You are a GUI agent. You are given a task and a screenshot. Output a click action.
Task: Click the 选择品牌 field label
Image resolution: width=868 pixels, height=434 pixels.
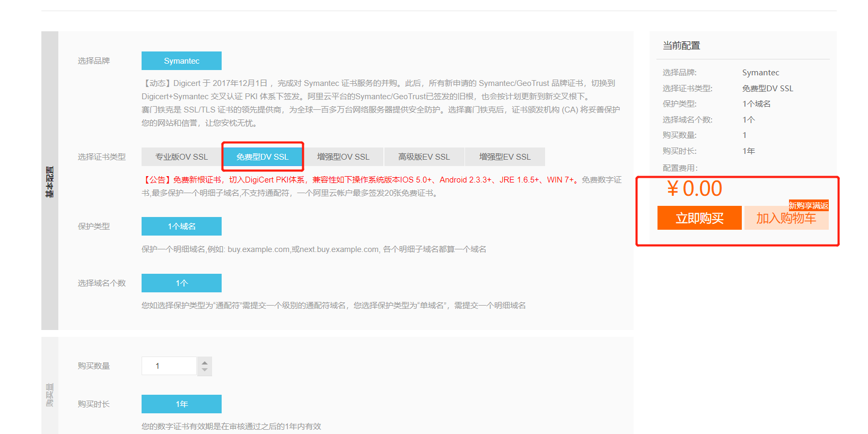coord(94,61)
